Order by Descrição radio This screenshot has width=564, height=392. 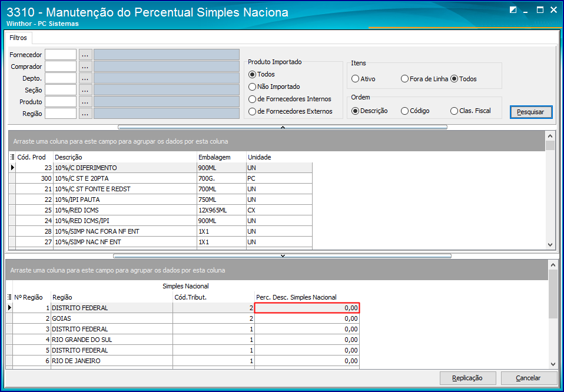point(370,111)
